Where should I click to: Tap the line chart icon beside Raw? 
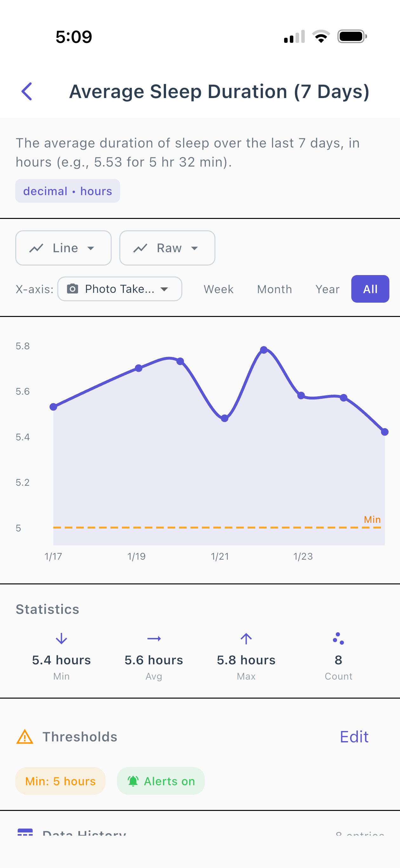[140, 248]
